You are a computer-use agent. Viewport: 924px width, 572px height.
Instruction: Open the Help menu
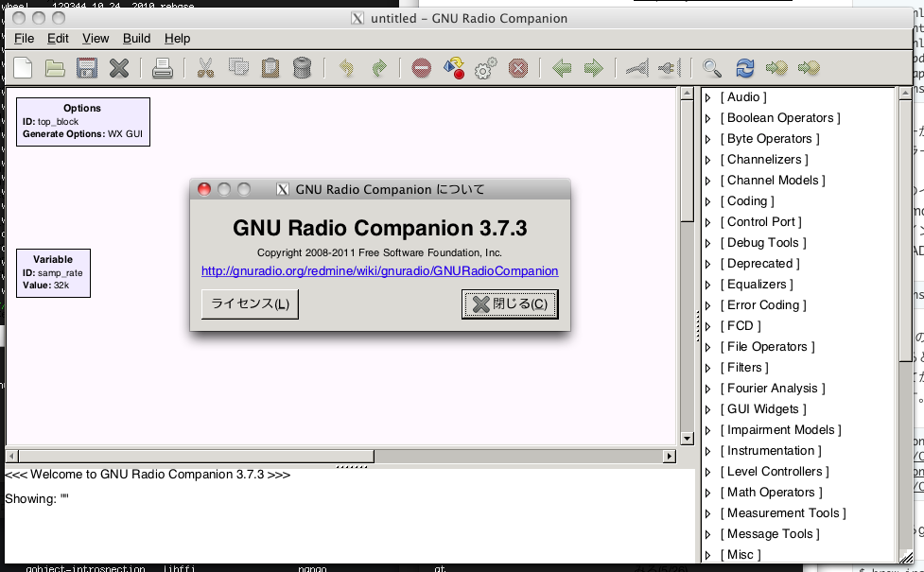(x=177, y=38)
